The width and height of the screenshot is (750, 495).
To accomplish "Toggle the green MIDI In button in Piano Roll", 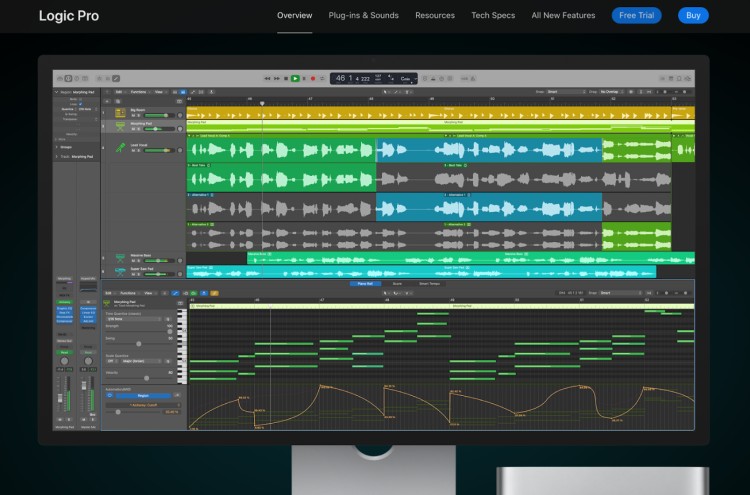I will pos(194,293).
